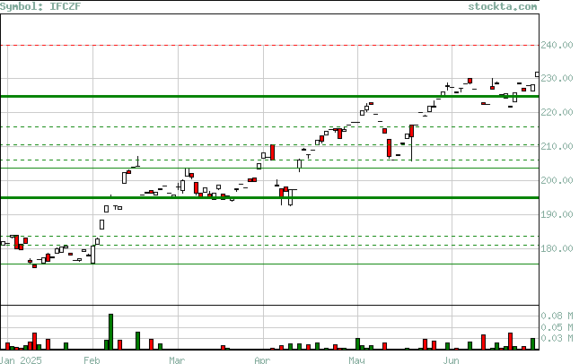Click the tall red candle in mid-May near 210

(390, 148)
